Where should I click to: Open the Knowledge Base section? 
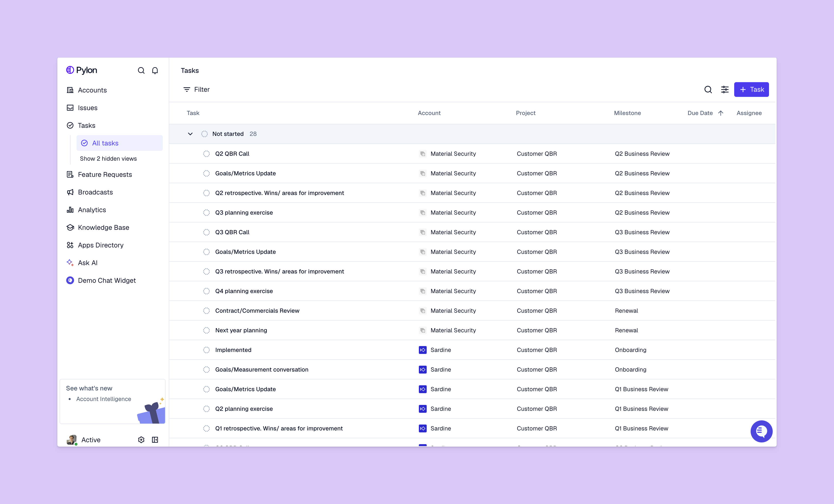click(x=103, y=227)
